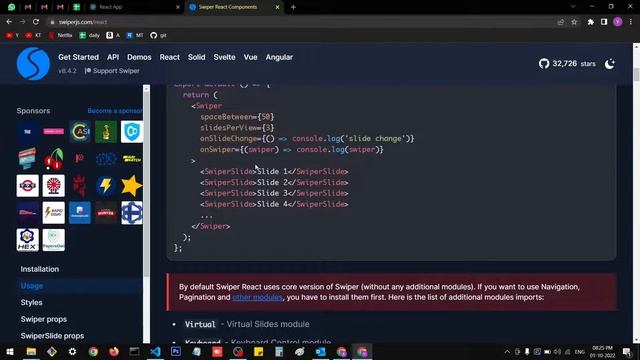Click the London Underground style sponsor logo
640x360 pixels.
point(27,186)
